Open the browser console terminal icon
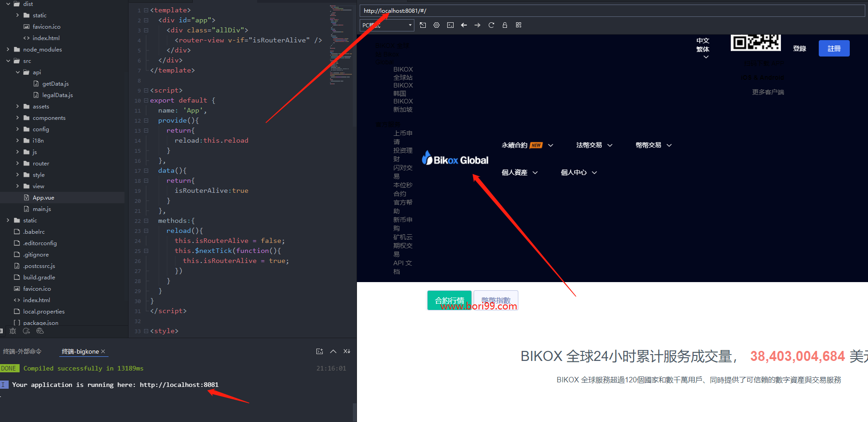Viewport: 868px width, 422px height. 450,25
